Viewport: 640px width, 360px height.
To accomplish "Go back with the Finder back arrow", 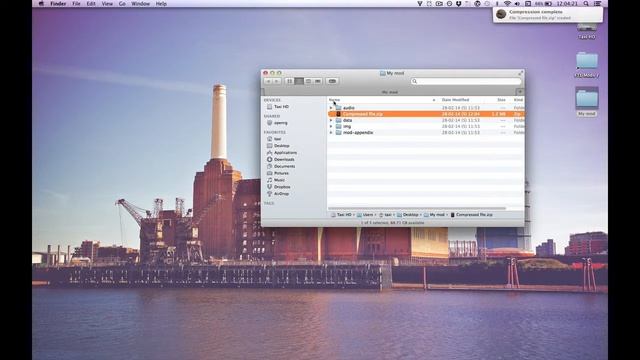I will [x=268, y=81].
